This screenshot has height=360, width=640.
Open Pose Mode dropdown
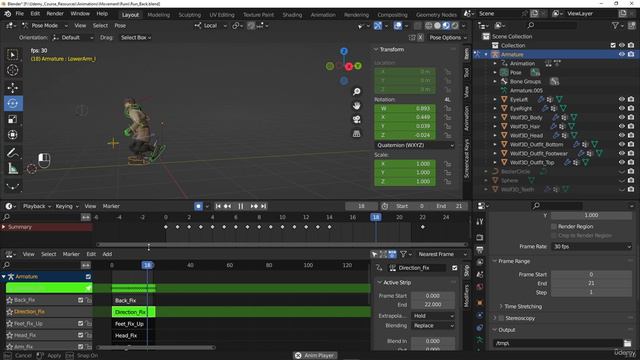coord(45,25)
